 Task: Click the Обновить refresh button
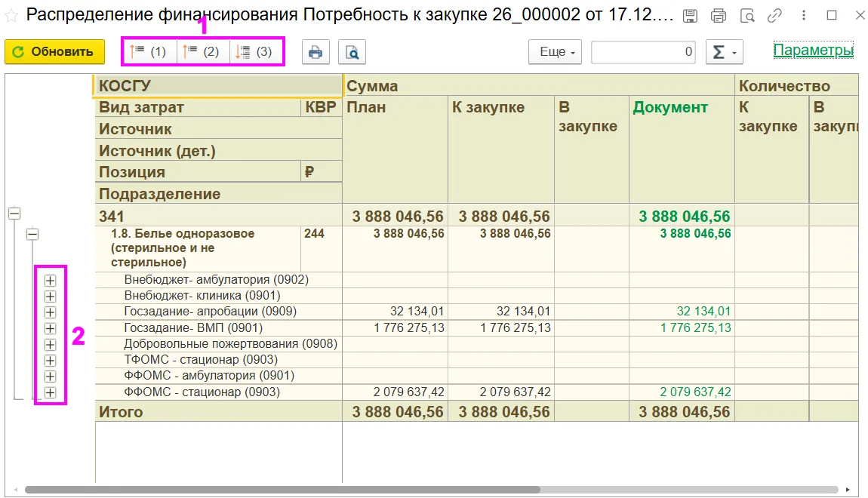(x=55, y=52)
